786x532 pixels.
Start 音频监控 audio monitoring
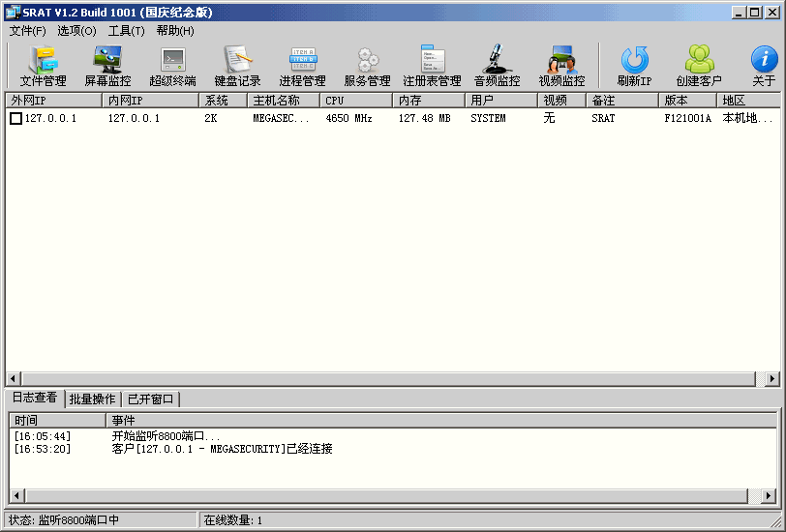497,66
